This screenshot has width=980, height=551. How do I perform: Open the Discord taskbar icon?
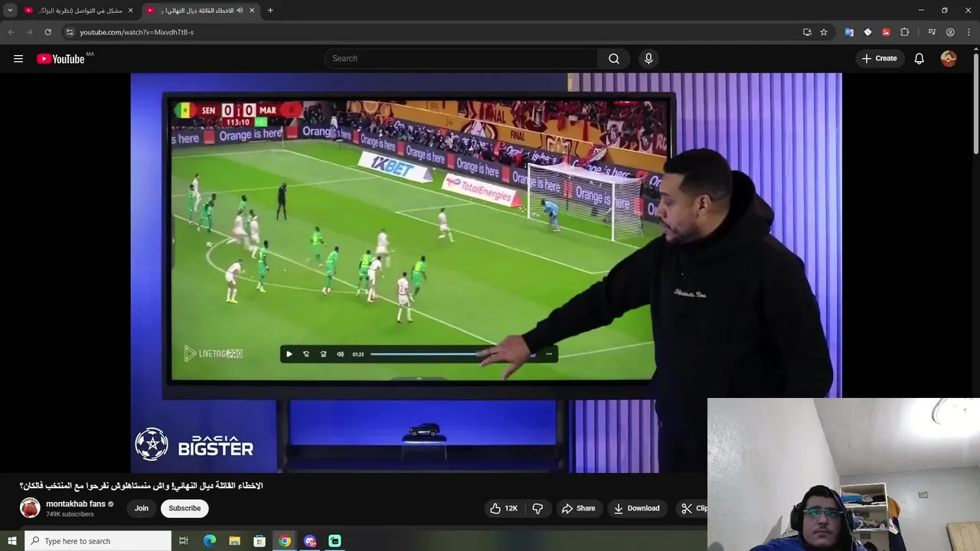pyautogui.click(x=310, y=541)
